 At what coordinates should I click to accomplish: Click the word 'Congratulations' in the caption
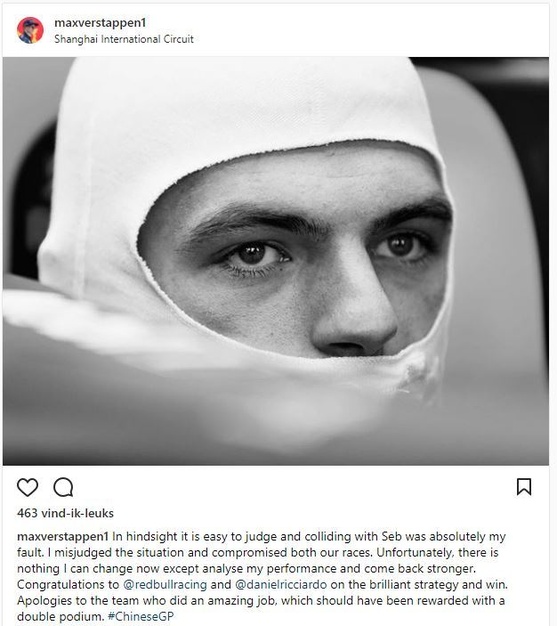tap(61, 584)
